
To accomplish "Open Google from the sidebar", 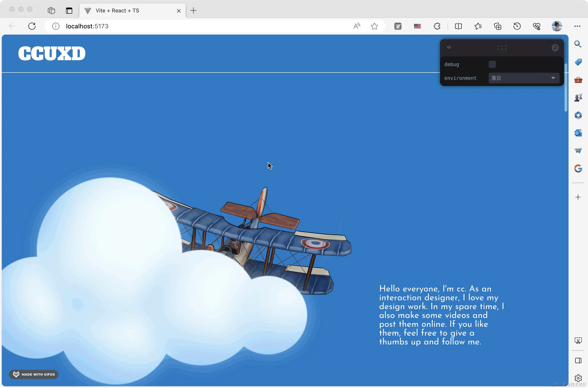I will pos(578,169).
